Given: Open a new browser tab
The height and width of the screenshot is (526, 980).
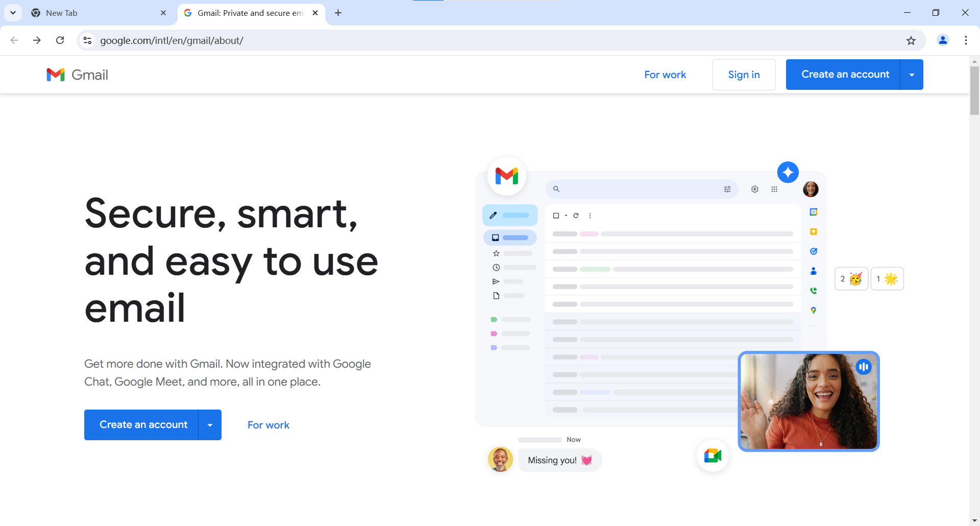Looking at the screenshot, I should point(338,13).
